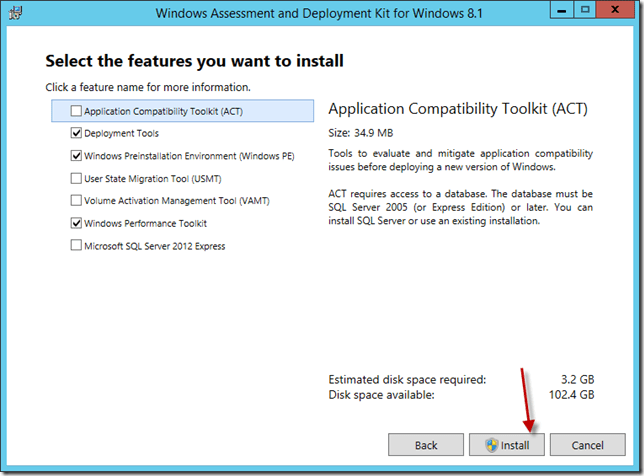Click the shield icon on Install button
644x476 pixels.
click(x=491, y=445)
